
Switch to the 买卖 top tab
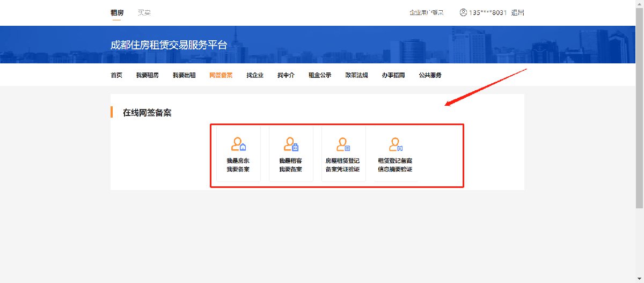[x=144, y=12]
